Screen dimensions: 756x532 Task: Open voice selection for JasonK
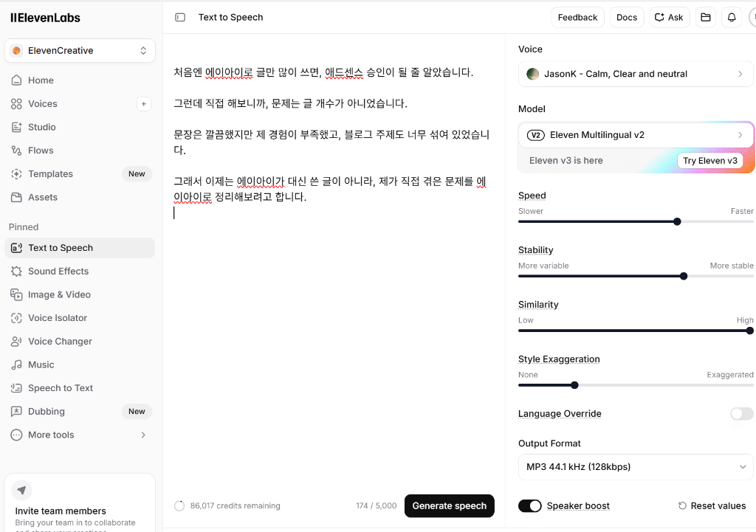point(636,74)
